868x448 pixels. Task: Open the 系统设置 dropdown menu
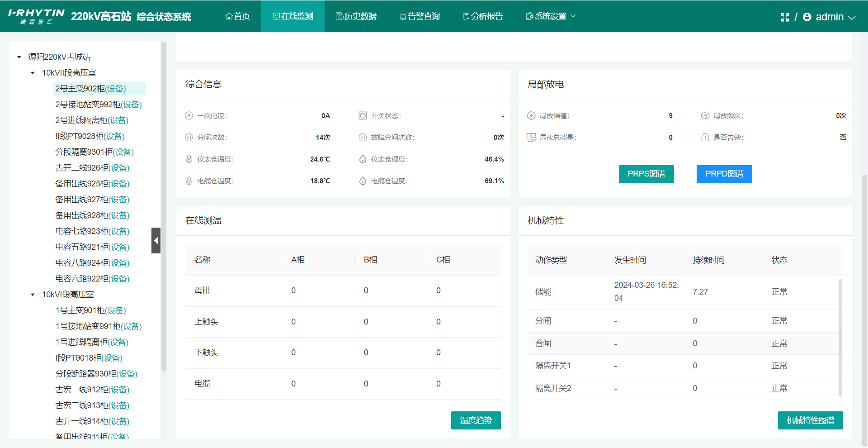(550, 16)
